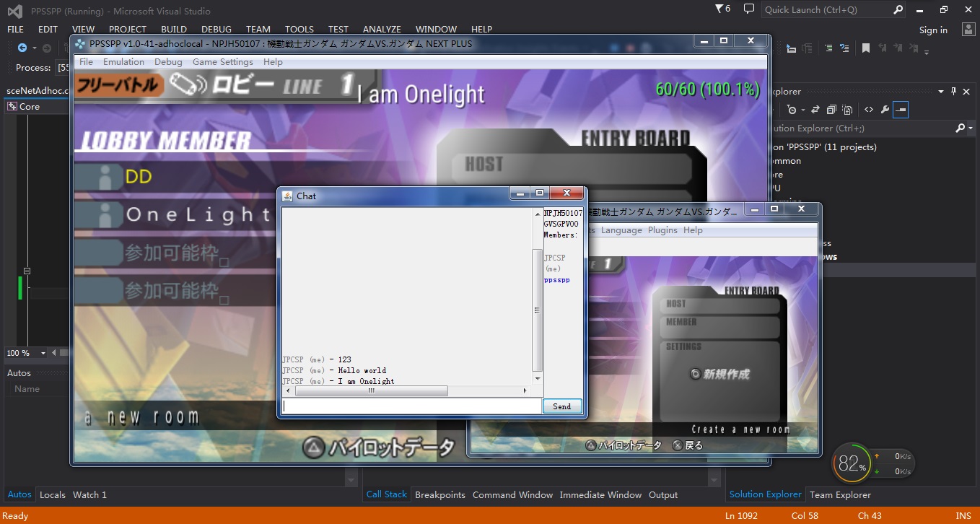Toggle auto-hide pin on Solution Explorer
The image size is (980, 524).
click(x=953, y=92)
